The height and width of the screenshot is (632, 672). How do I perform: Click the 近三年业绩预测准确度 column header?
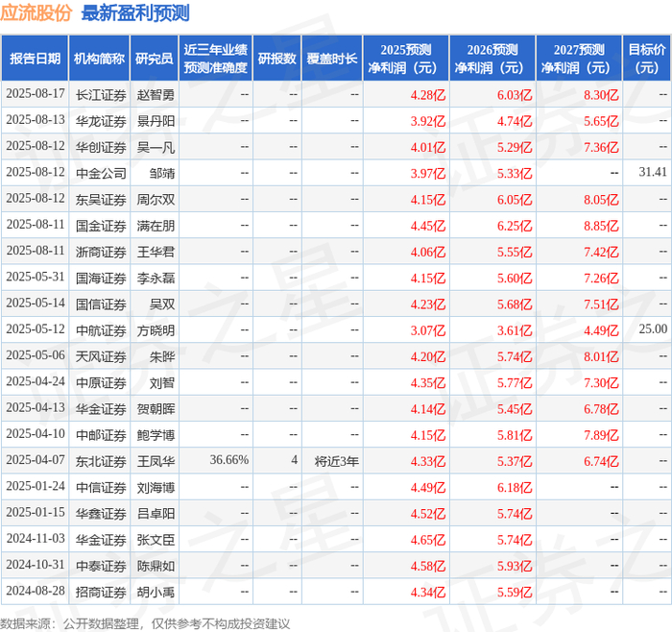click(216, 59)
